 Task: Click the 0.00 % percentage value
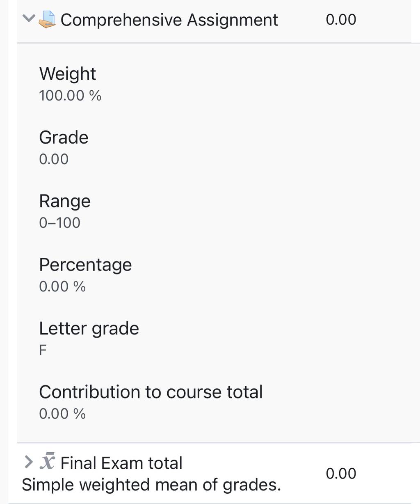point(62,286)
